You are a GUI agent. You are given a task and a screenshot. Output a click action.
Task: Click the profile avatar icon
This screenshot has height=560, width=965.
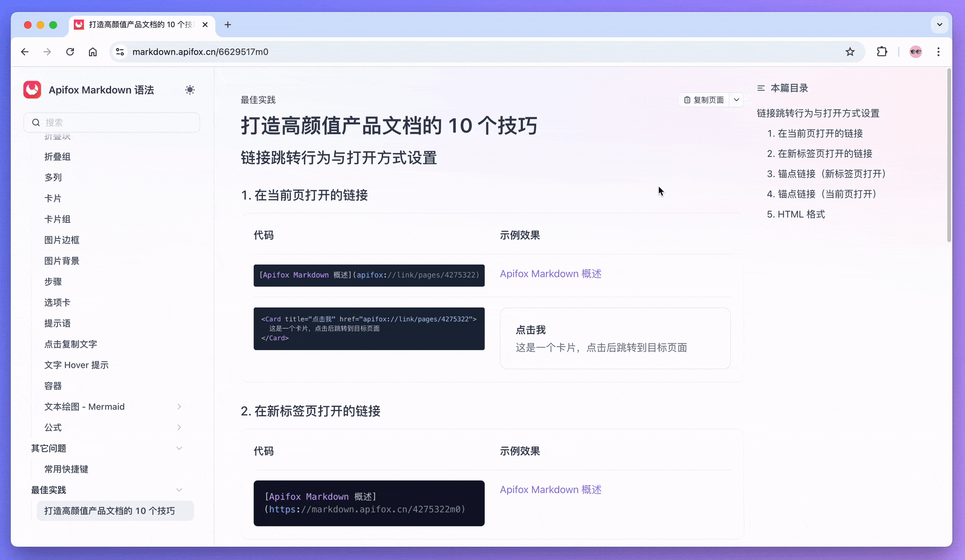point(916,52)
